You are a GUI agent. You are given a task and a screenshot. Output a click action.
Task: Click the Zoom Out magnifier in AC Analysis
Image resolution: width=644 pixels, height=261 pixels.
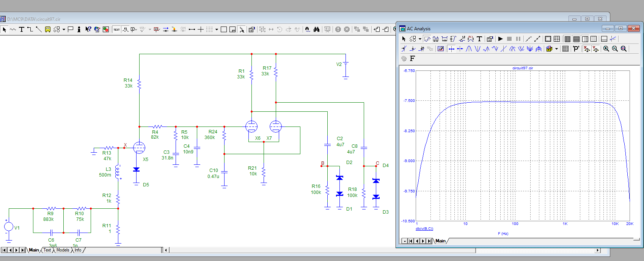615,49
